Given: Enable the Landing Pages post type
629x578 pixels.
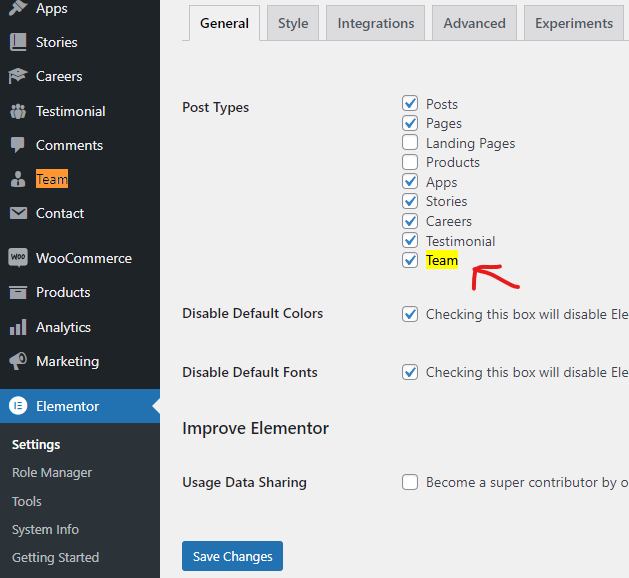Looking at the screenshot, I should pos(410,142).
